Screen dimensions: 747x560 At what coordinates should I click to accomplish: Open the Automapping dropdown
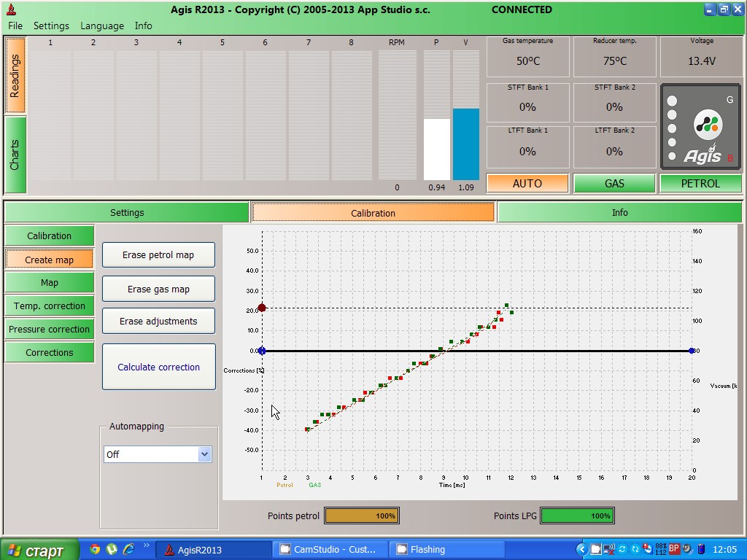(x=204, y=454)
